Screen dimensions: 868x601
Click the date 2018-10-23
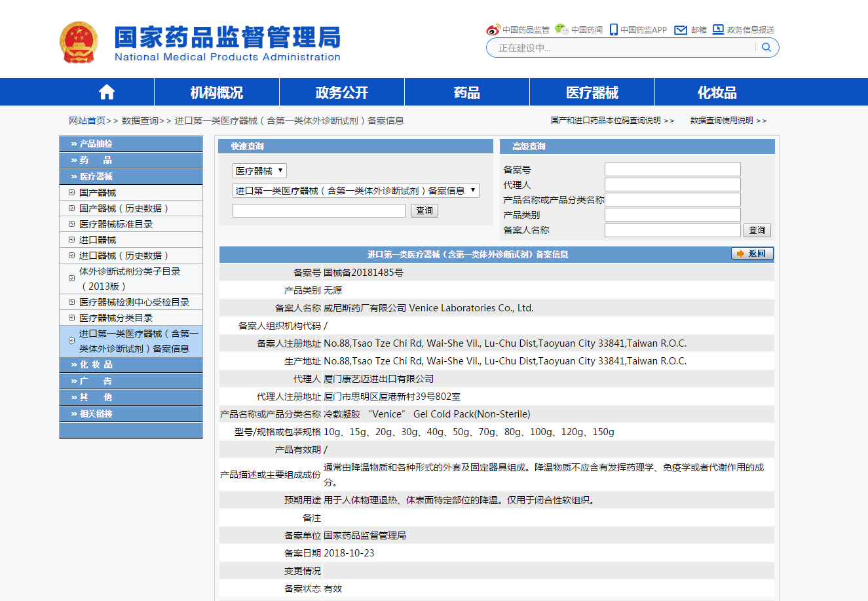[x=349, y=553]
